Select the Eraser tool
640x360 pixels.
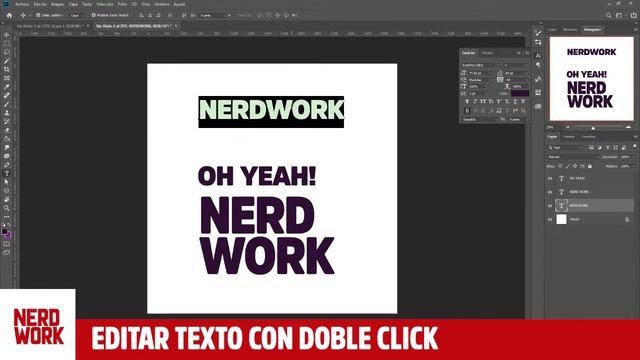pyautogui.click(x=7, y=130)
